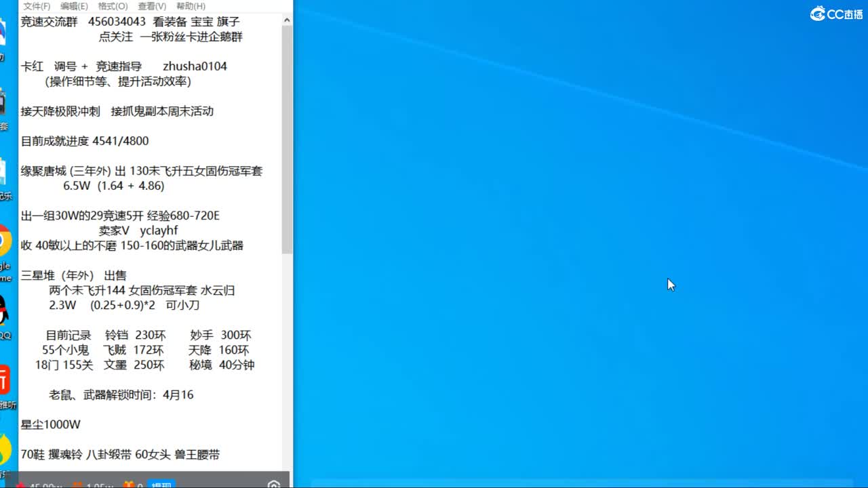Open the 格式(O) menu
Image resolution: width=868 pixels, height=488 pixels.
(x=113, y=6)
